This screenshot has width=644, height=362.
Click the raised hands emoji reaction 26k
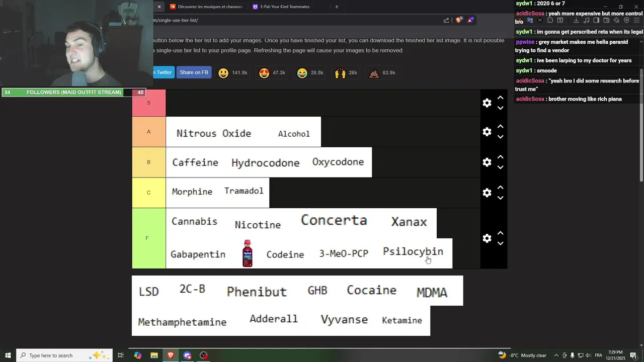tap(347, 73)
